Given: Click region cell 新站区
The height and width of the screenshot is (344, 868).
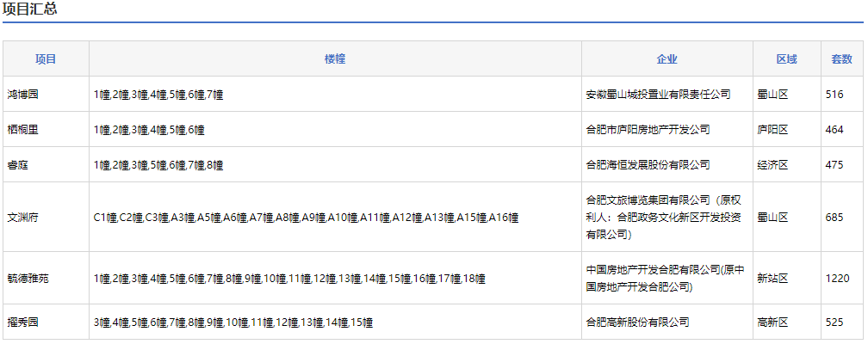Looking at the screenshot, I should pos(772,278).
